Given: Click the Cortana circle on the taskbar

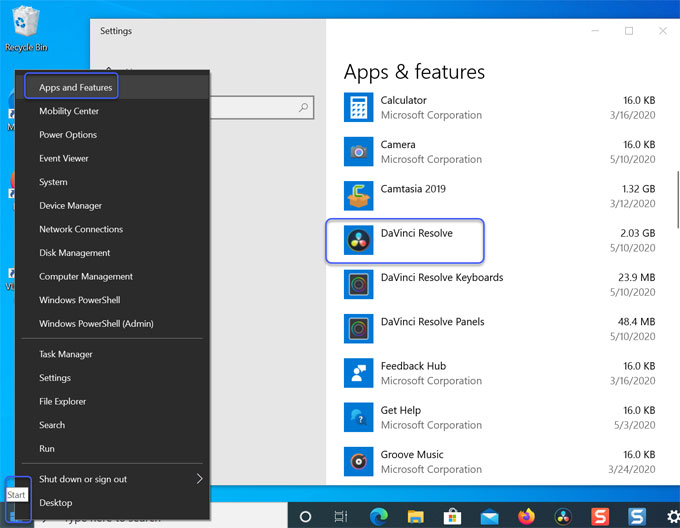Looking at the screenshot, I should [306, 516].
